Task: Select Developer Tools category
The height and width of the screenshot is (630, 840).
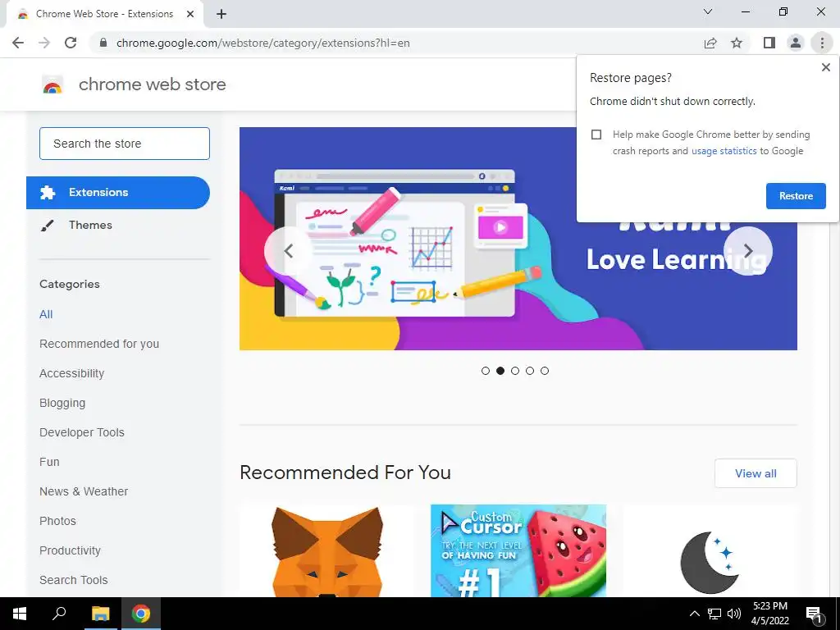Action: click(82, 432)
